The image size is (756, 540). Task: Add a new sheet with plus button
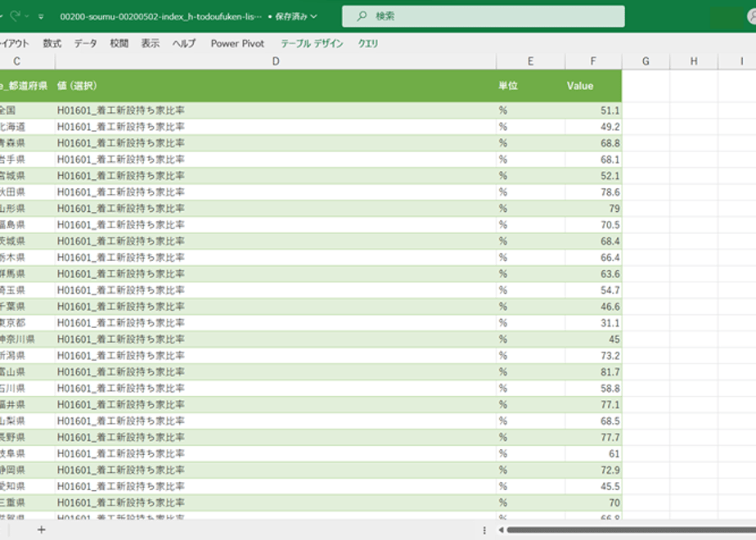pos(42,530)
